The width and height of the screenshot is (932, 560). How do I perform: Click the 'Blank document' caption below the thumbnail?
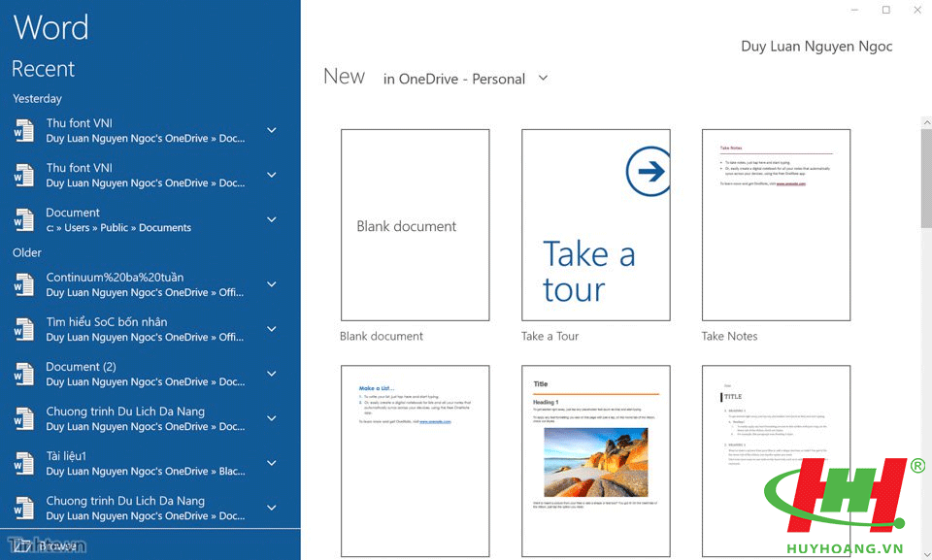tap(381, 336)
